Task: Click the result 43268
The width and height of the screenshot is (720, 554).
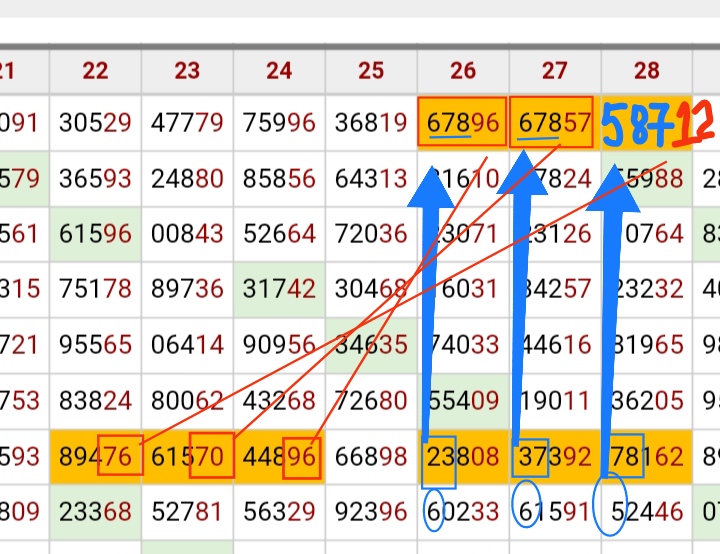Action: click(x=279, y=401)
